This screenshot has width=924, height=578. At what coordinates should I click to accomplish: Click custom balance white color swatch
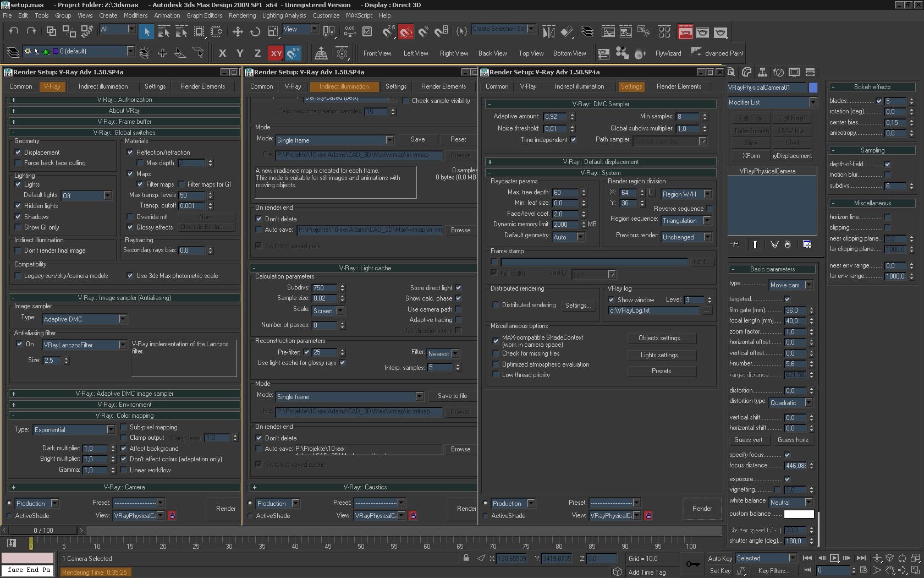(x=799, y=514)
